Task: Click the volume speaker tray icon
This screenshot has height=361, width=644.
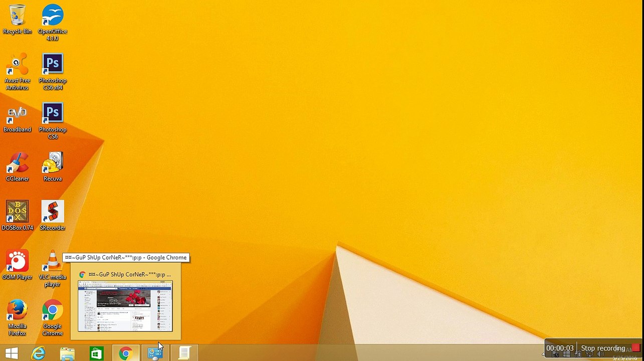Action: 600,354
